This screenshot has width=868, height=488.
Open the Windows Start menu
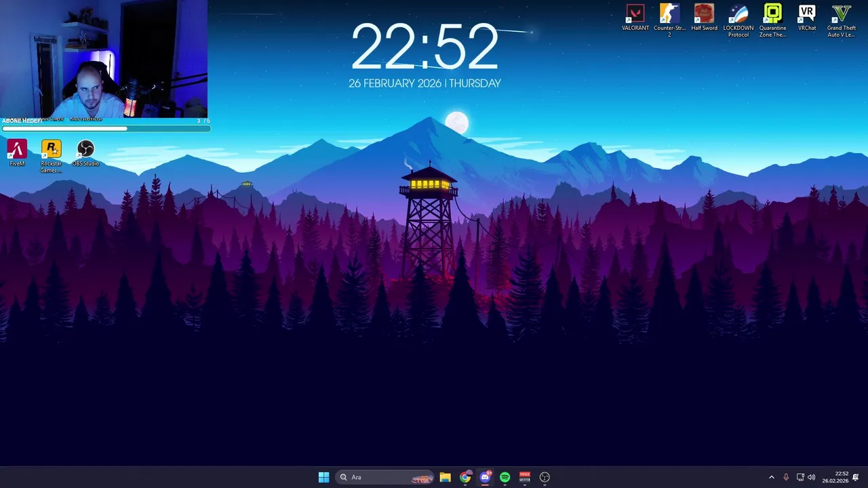323,477
